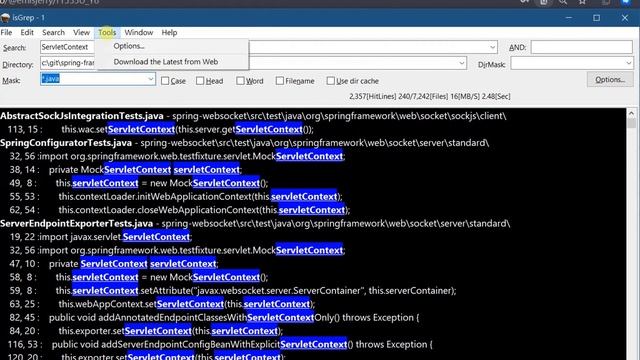The height and width of the screenshot is (360, 640).
Task: Click result line 55, 53 initWebApplicationContext
Action: [x=176, y=197]
